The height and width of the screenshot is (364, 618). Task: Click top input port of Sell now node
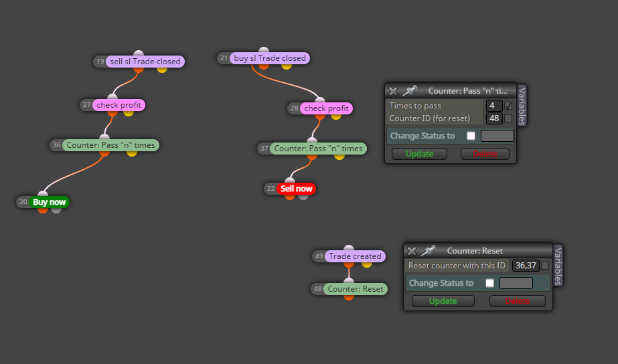pos(290,180)
